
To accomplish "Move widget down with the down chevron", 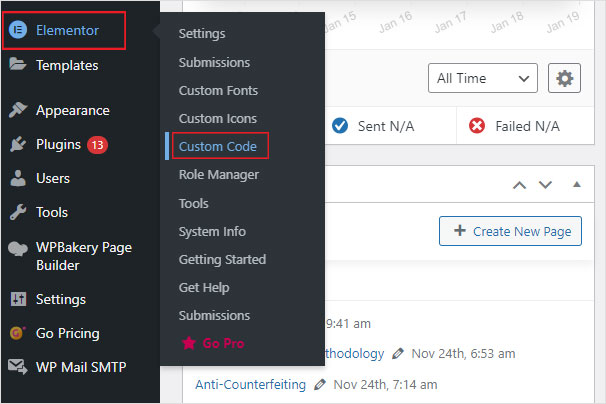I will [x=545, y=185].
